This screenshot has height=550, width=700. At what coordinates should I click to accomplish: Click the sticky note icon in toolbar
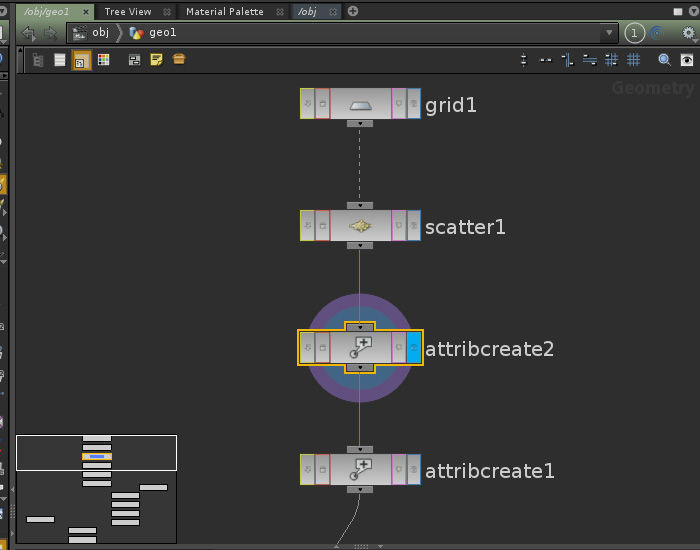click(156, 60)
